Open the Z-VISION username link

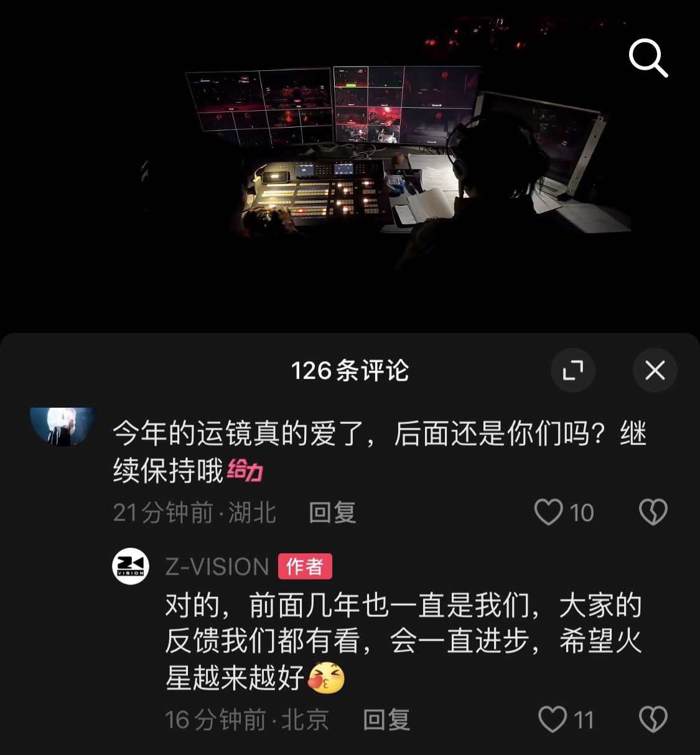tap(217, 567)
